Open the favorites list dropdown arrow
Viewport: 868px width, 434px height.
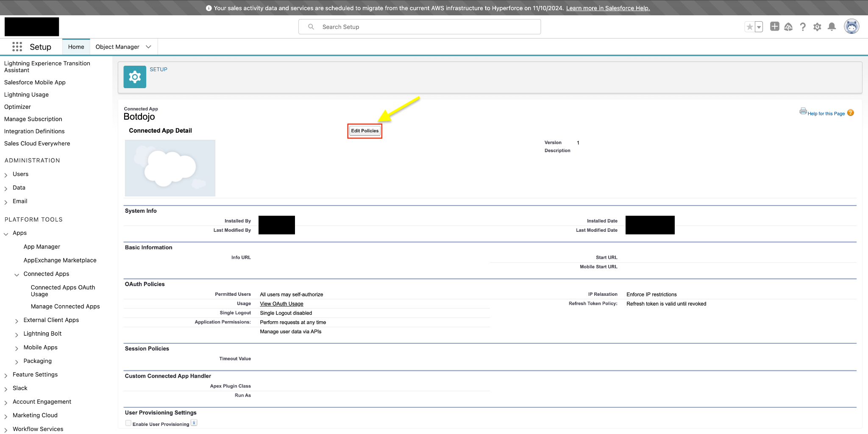(759, 27)
